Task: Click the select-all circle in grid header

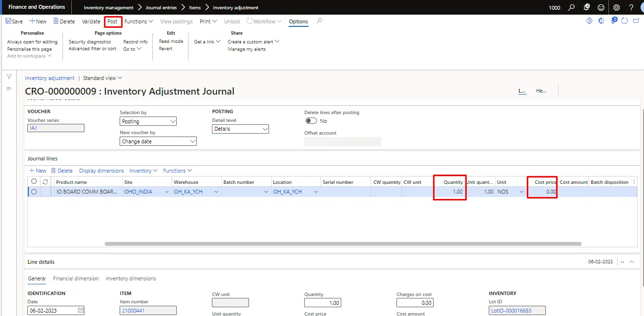Action: (x=34, y=181)
